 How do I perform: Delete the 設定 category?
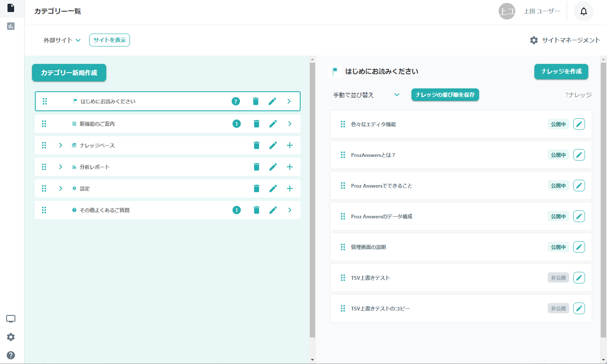click(x=256, y=188)
